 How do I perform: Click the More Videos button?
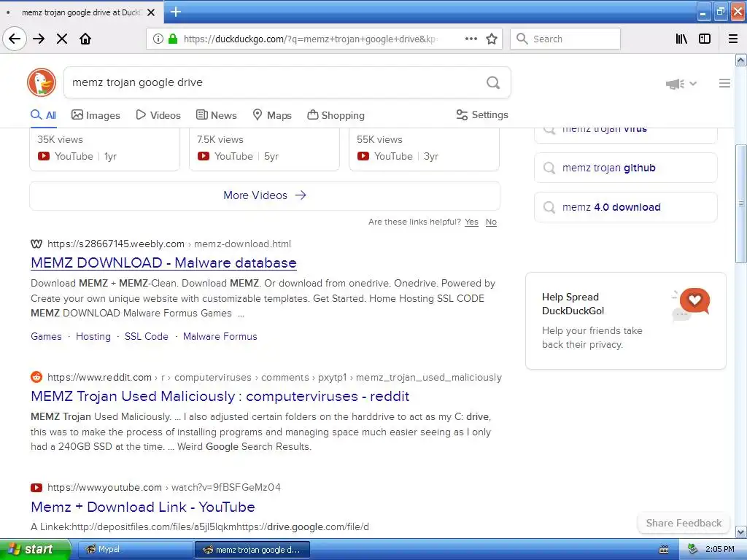pos(265,195)
